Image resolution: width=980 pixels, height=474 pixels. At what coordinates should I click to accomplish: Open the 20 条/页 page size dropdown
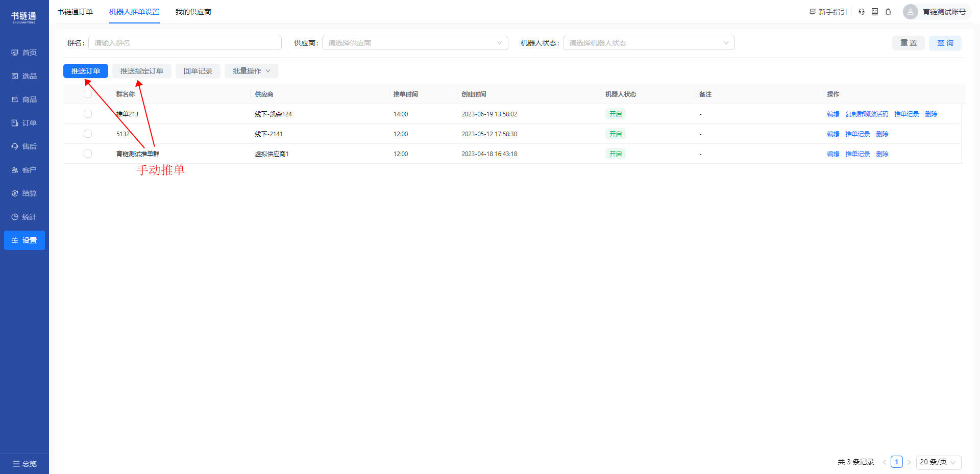(x=939, y=462)
